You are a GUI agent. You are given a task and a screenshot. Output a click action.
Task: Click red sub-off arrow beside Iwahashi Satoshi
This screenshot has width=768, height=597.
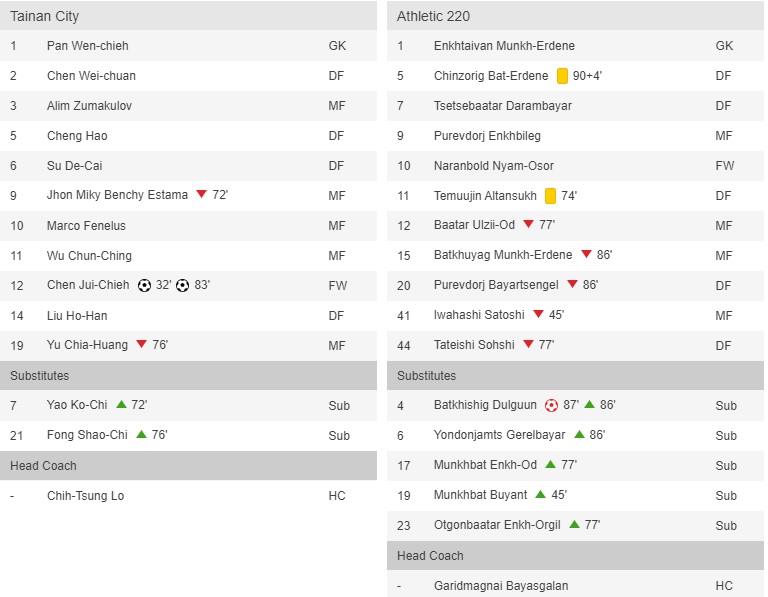tap(538, 315)
